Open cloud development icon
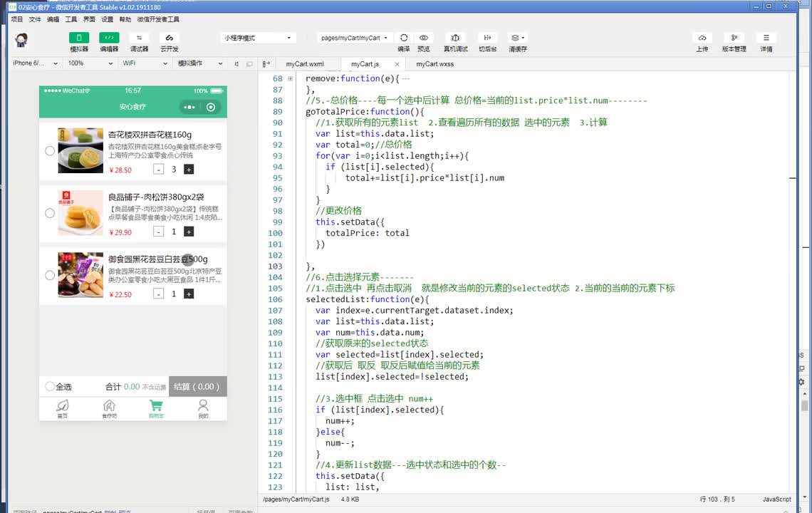Viewport: 812px width, 513px height. [169, 38]
